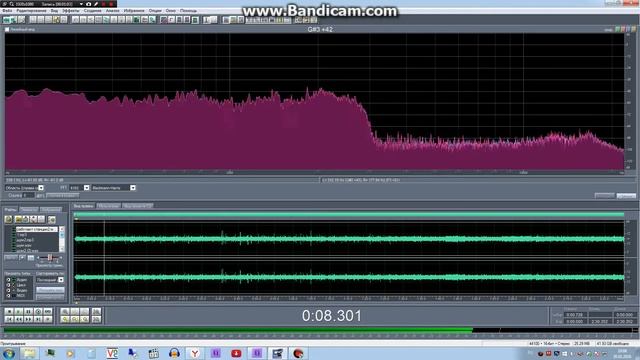Click the CD View icon in main toolbar
Viewport: 640px width, 360px height.
coord(21,20)
